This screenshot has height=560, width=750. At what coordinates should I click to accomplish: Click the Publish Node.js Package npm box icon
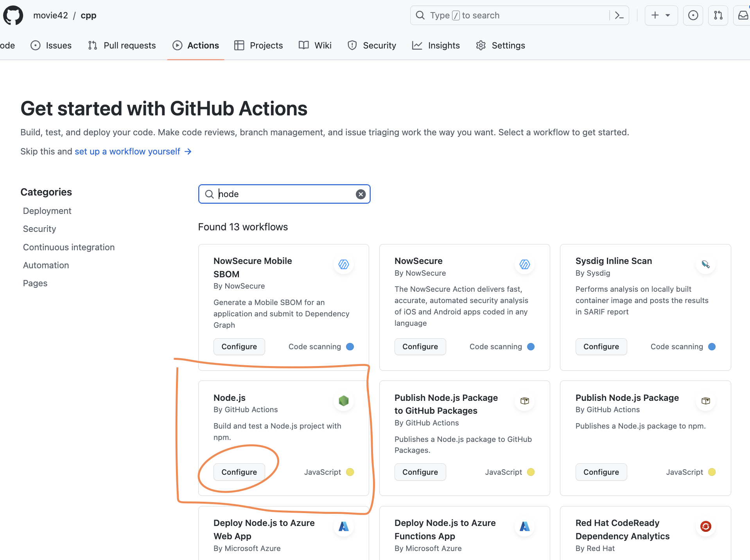pos(705,401)
